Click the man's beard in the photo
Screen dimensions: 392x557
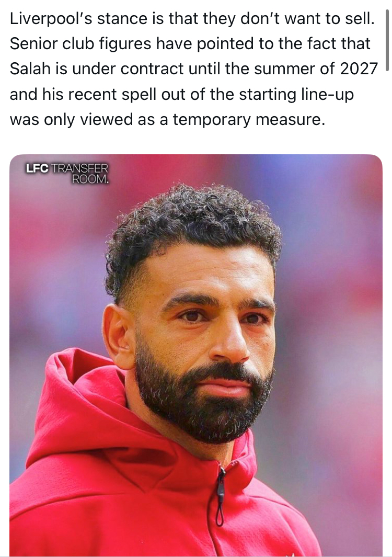[202, 402]
